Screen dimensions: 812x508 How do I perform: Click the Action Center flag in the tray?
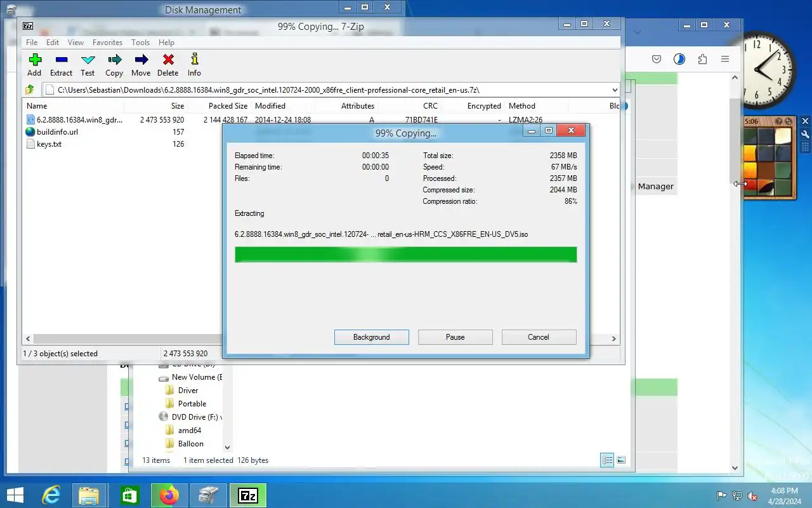722,496
